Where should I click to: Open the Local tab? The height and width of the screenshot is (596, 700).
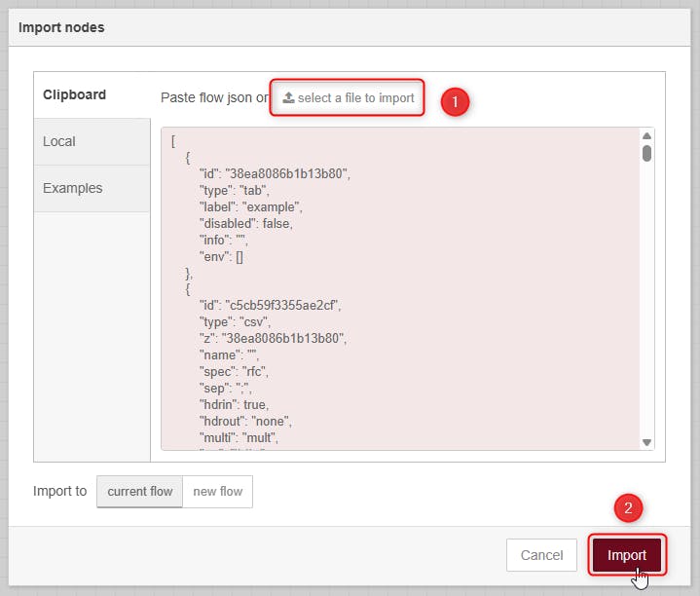click(59, 141)
